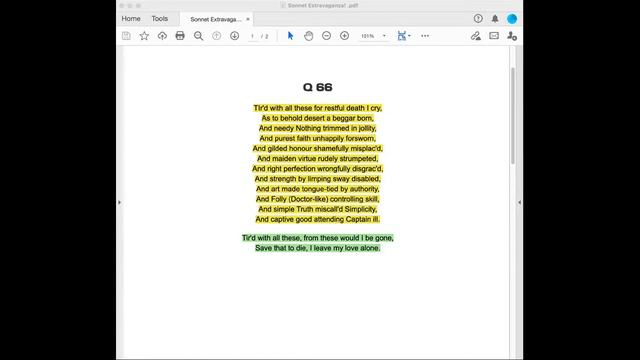Click the green line "Tir'd with all these, from these would I be gone,"
This screenshot has height=360, width=640.
pyautogui.click(x=318, y=238)
